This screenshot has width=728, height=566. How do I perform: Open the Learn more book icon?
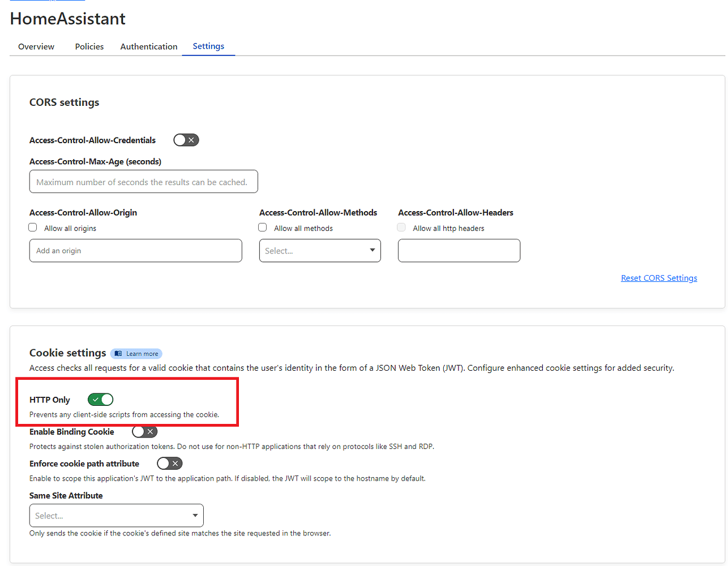pos(119,353)
